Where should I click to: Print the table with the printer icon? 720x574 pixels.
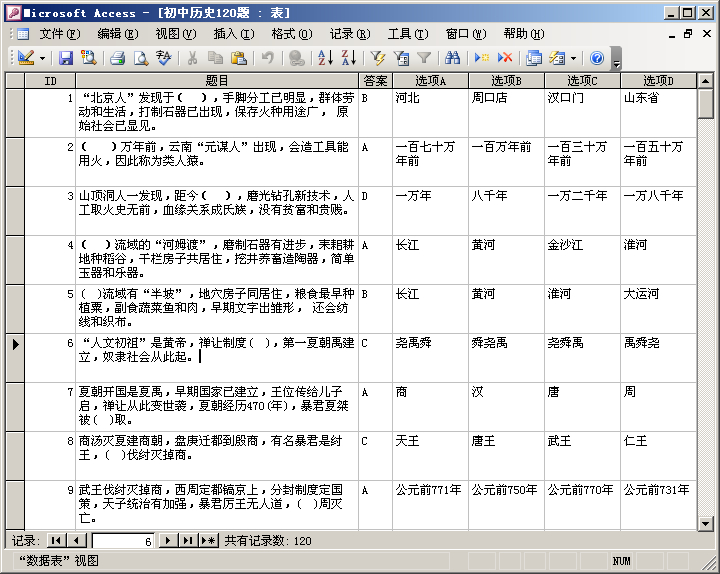pos(118,58)
